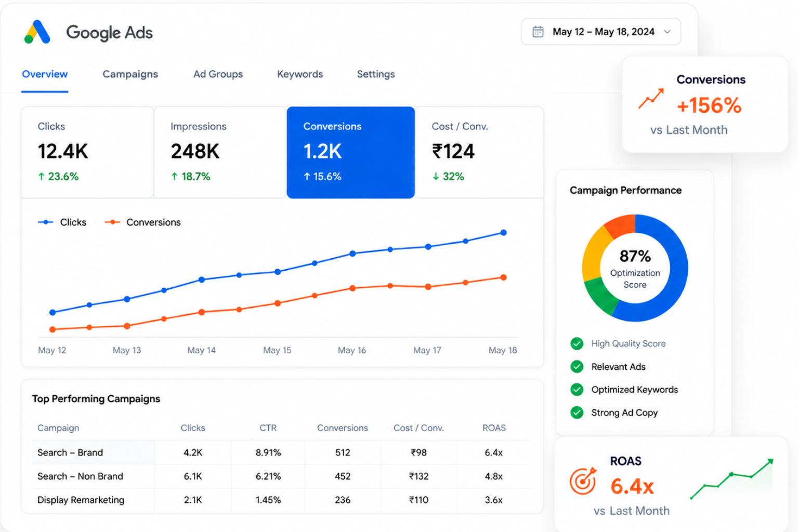The width and height of the screenshot is (798, 532).
Task: Click the Conversions data point for May 12
Action: pyautogui.click(x=53, y=329)
